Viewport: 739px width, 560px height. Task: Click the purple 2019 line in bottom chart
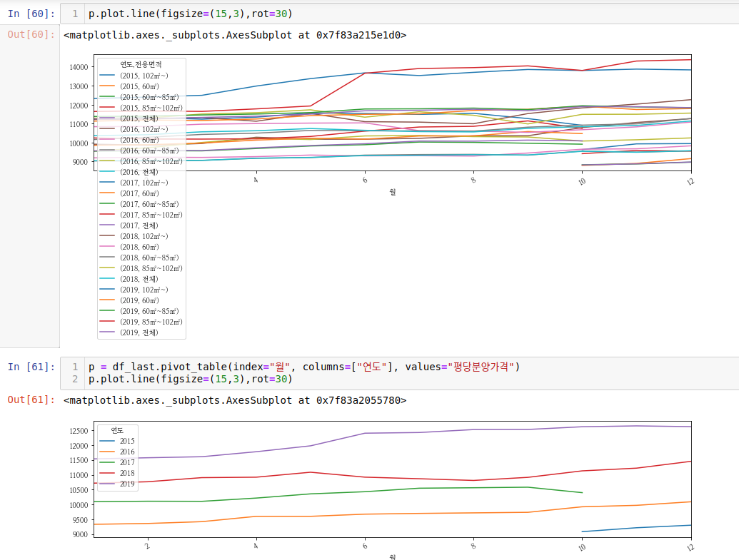[391, 433]
